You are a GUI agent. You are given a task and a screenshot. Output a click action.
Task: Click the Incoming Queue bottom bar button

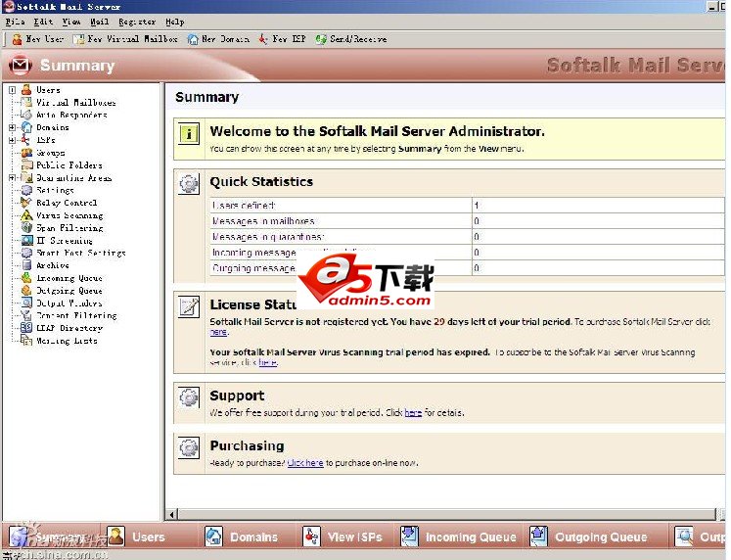458,537
